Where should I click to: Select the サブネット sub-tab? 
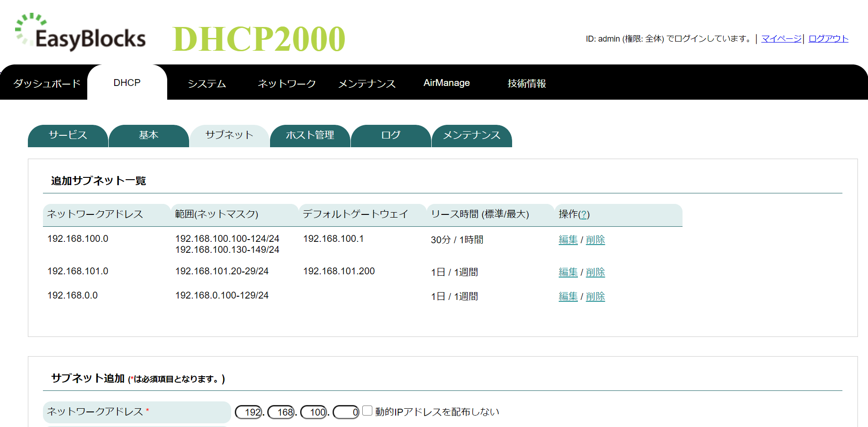coord(229,135)
